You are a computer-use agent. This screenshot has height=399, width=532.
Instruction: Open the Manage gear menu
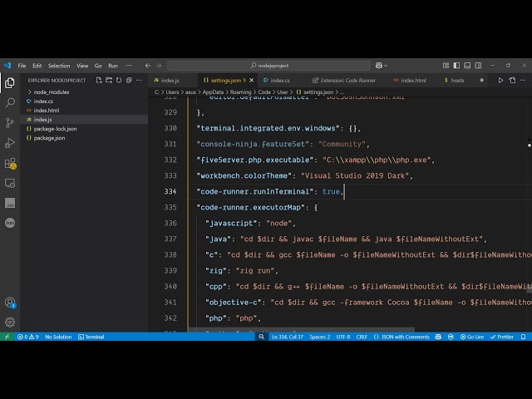[x=10, y=322]
